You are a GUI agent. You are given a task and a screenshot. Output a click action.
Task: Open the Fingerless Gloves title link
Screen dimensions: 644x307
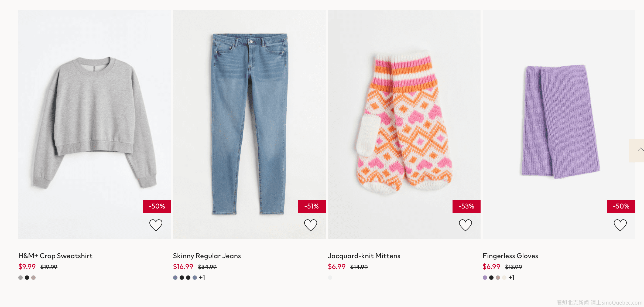pyautogui.click(x=510, y=256)
